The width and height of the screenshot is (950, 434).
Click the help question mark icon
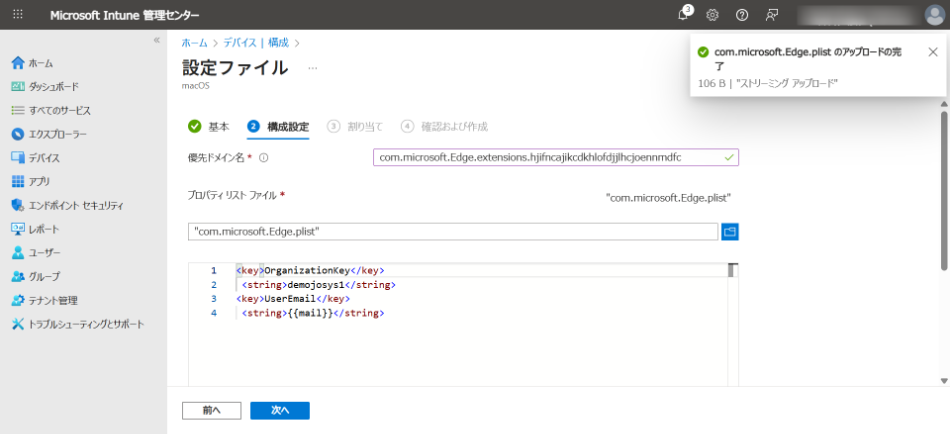pyautogui.click(x=742, y=15)
